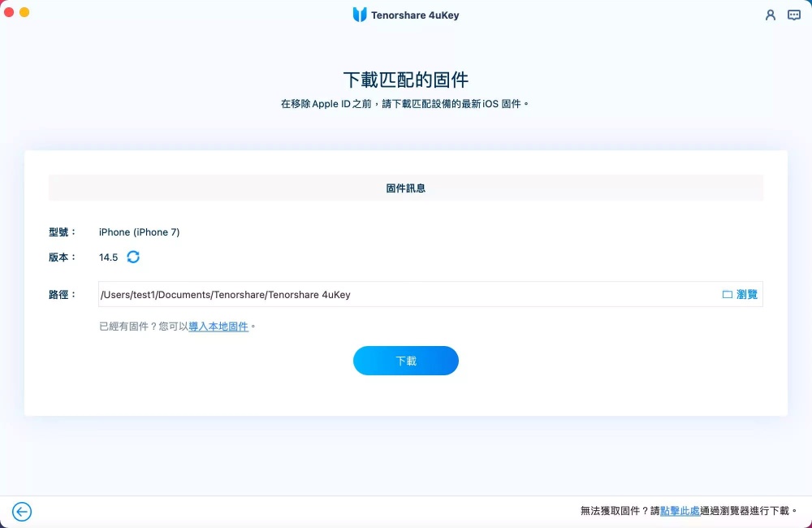Click the 版本 label
812x528 pixels.
coord(63,258)
